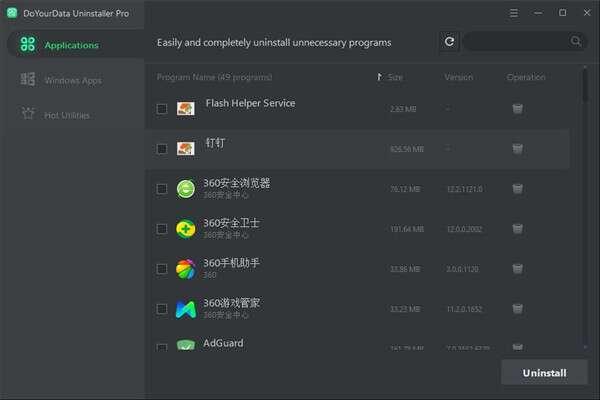Open the hamburger menu in title bar

pyautogui.click(x=514, y=13)
